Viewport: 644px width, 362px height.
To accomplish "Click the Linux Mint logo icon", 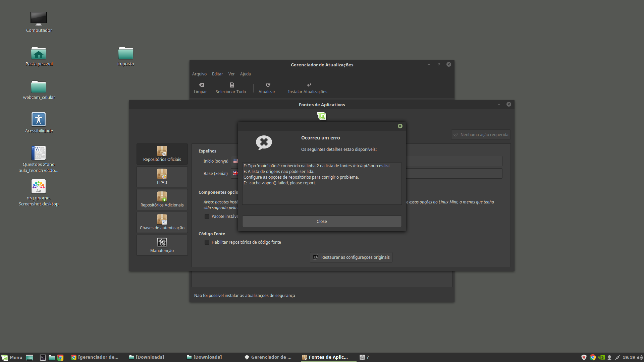I will coord(322,116).
